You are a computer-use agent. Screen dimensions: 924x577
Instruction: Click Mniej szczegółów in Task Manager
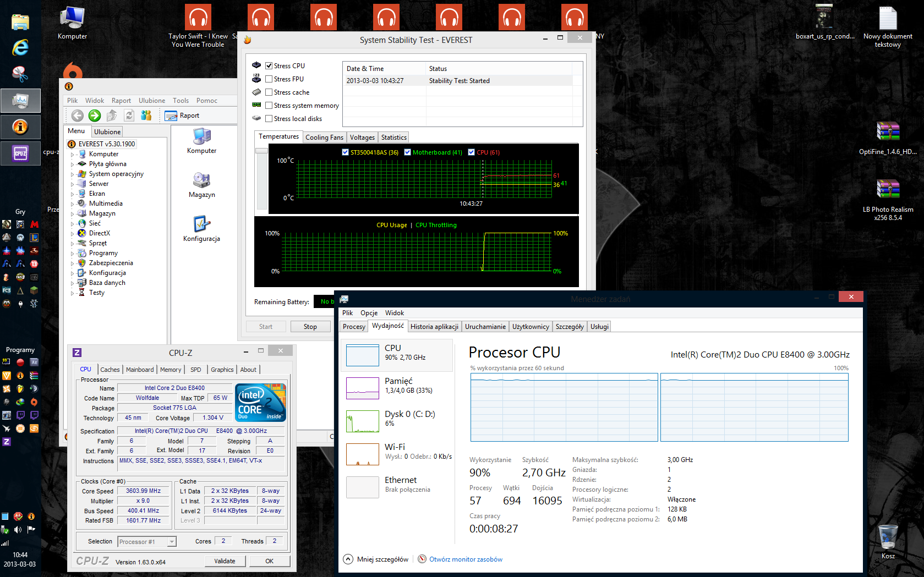tap(376, 559)
